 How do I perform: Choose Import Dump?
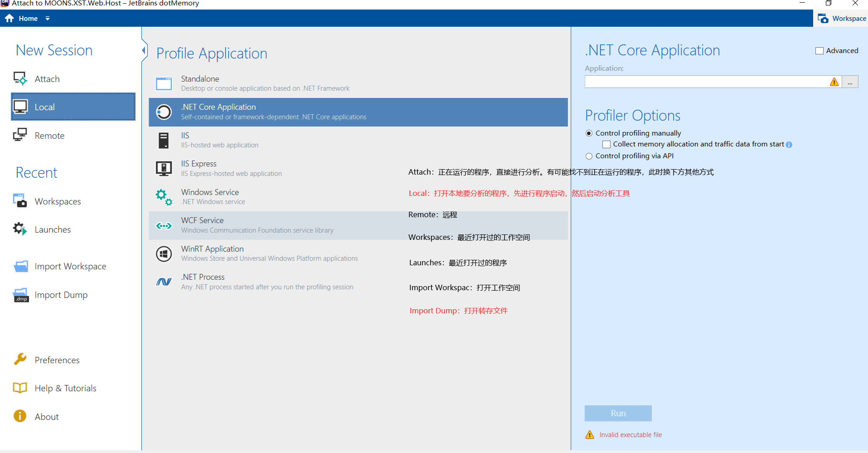[73, 295]
